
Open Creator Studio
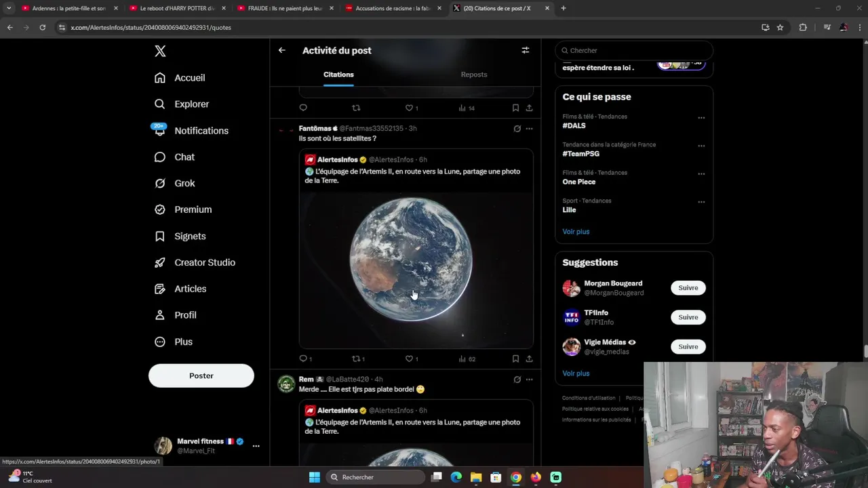[x=195, y=263]
